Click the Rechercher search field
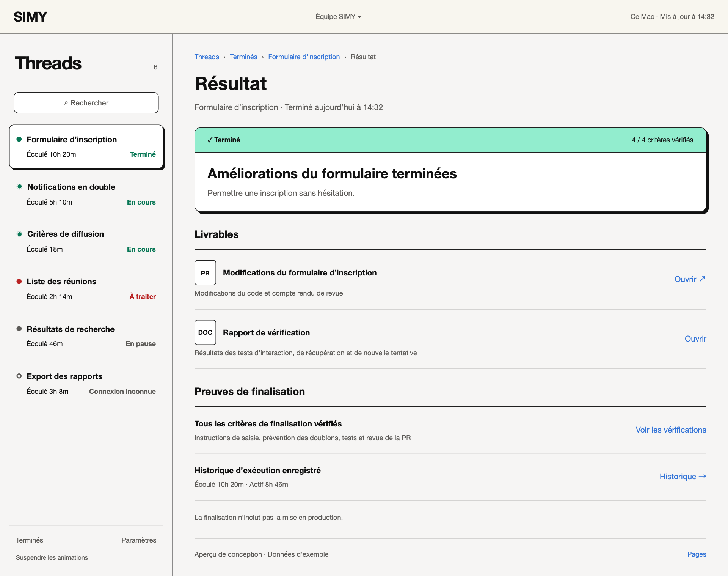Screen dimensions: 728x576 [86, 103]
